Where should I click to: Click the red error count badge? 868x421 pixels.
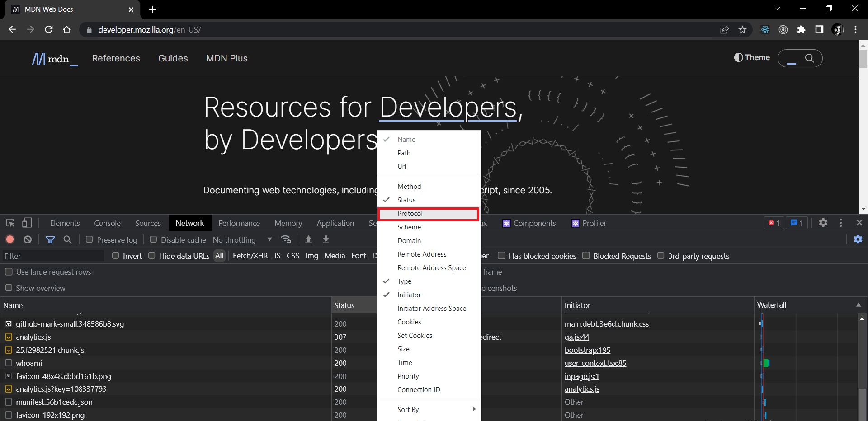(774, 223)
